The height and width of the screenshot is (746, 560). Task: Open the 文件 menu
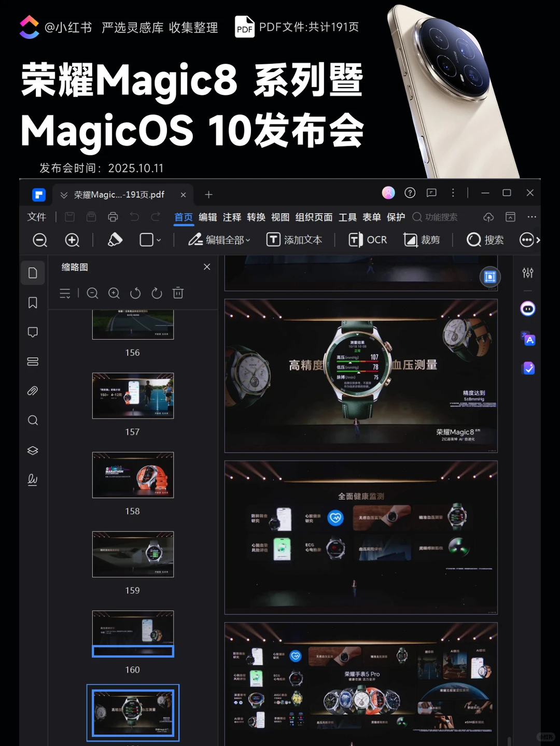coord(36,217)
